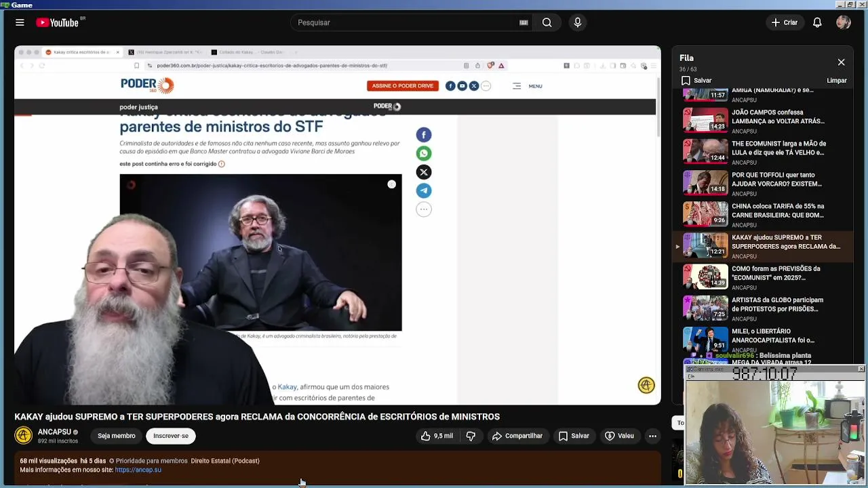
Task: Share the video via Compartilhar
Action: click(517, 436)
